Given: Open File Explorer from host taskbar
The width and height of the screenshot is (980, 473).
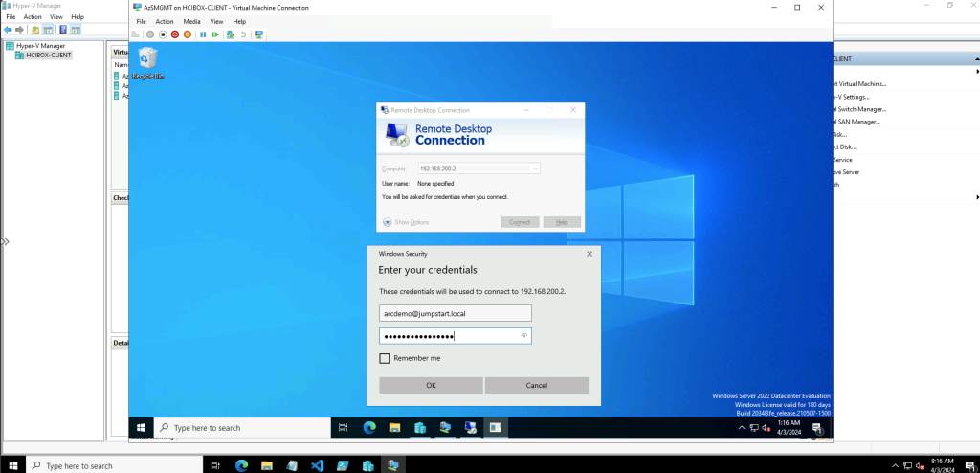Looking at the screenshot, I should point(267,465).
